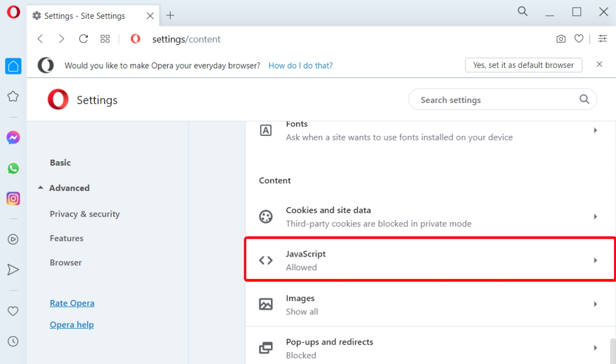This screenshot has height=364, width=616.
Task: Reload the settings page
Action: coord(84,39)
